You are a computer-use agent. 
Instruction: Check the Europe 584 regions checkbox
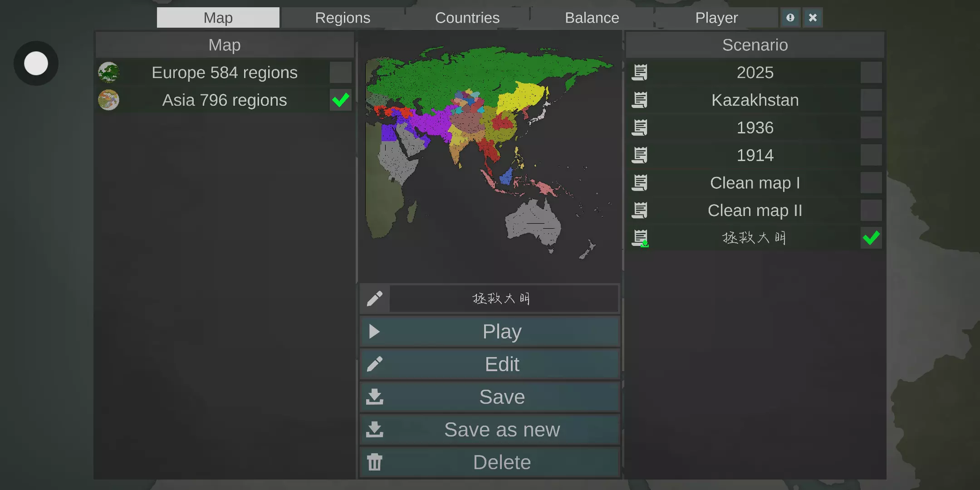click(x=340, y=73)
